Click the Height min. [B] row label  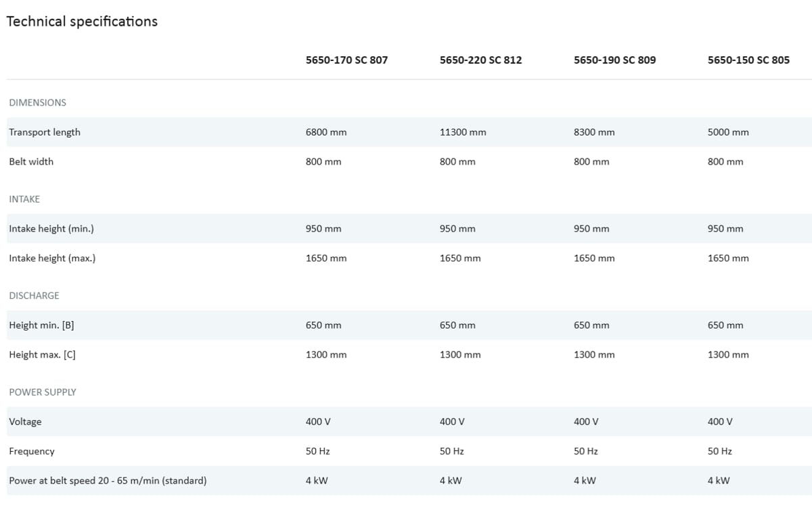(x=41, y=325)
